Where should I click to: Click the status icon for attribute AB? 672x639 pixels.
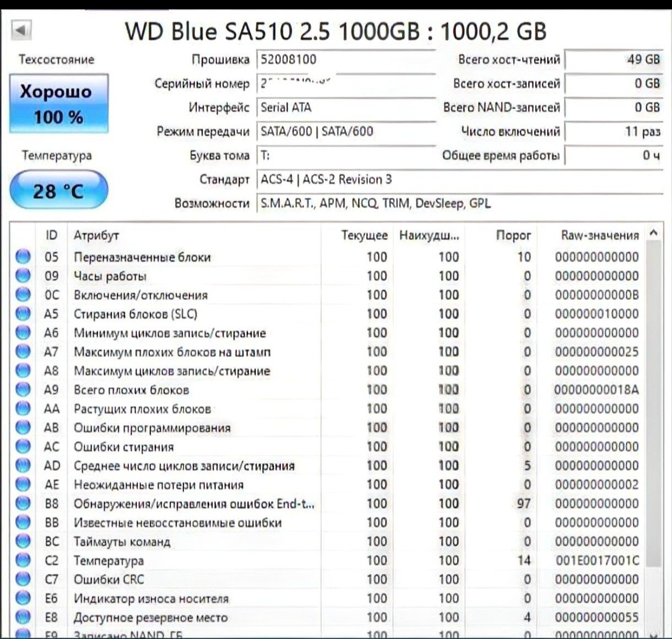pyautogui.click(x=23, y=427)
